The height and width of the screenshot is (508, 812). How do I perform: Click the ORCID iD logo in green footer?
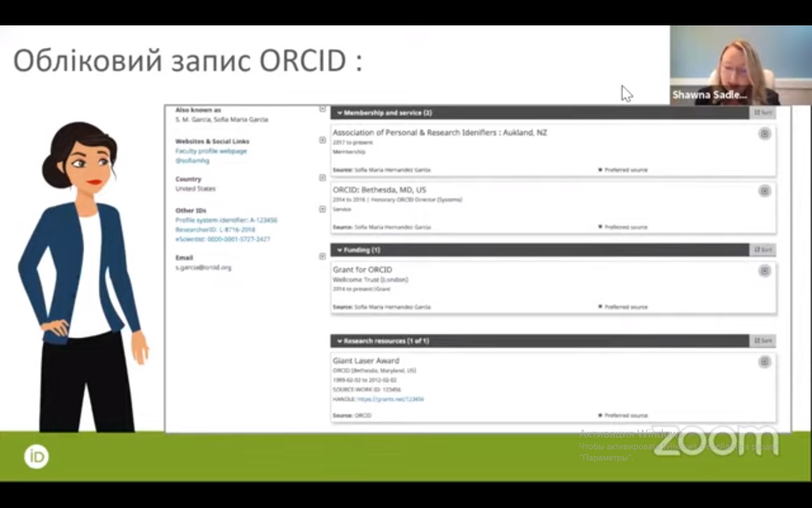37,457
